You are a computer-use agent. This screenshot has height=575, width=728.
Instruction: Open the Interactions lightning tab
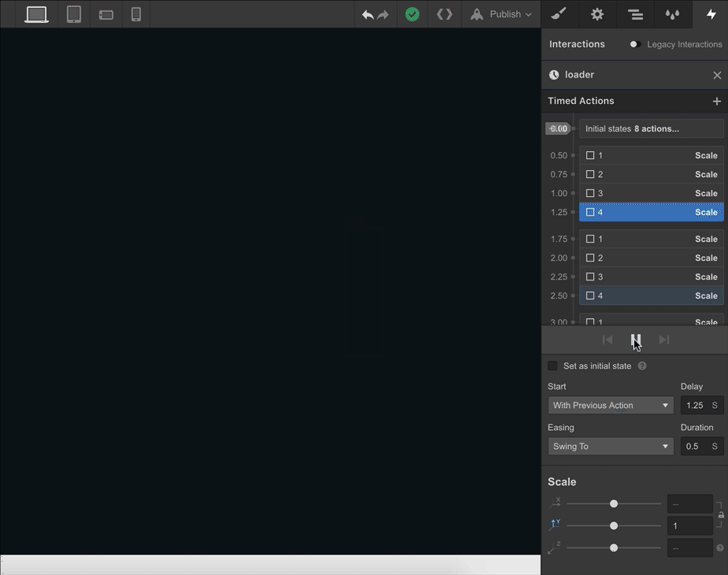point(711,14)
